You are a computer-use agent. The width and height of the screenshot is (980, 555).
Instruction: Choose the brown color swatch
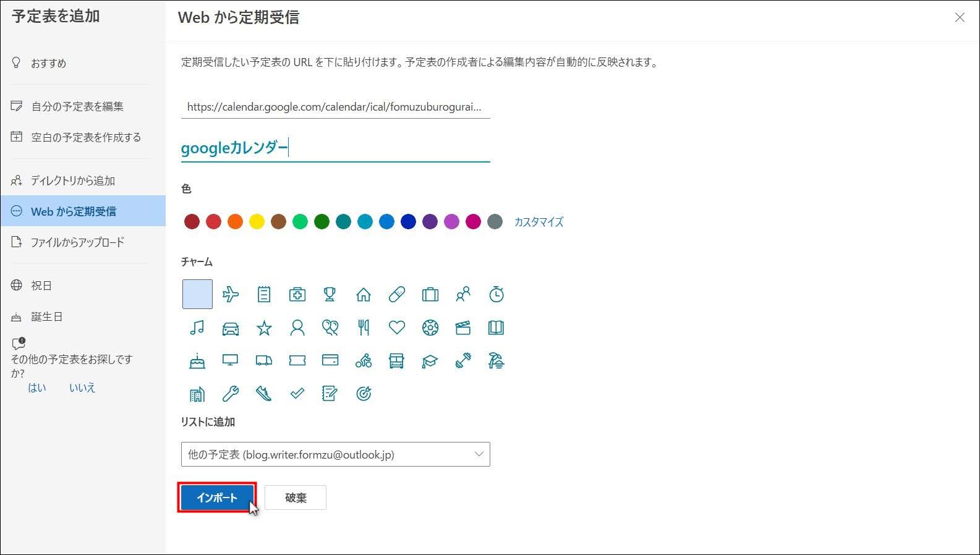click(x=278, y=222)
